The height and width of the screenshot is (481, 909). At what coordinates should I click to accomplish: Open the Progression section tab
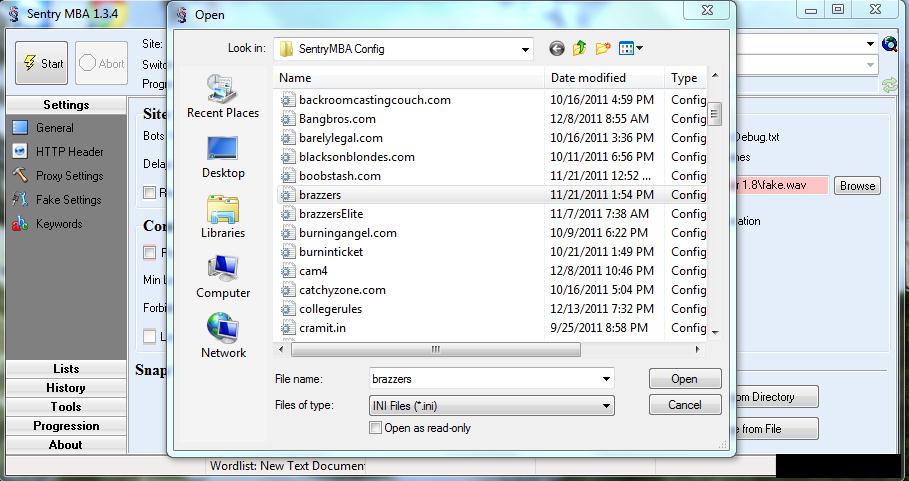(66, 426)
